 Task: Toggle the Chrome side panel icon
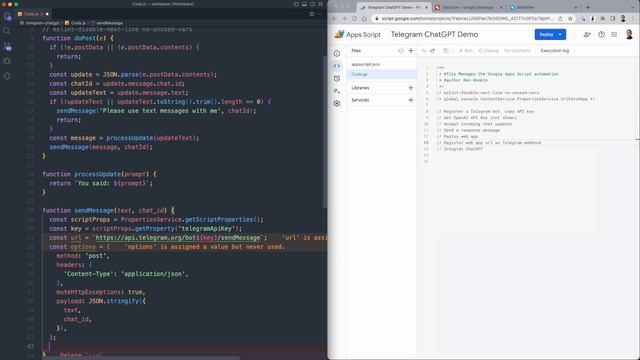point(613,18)
